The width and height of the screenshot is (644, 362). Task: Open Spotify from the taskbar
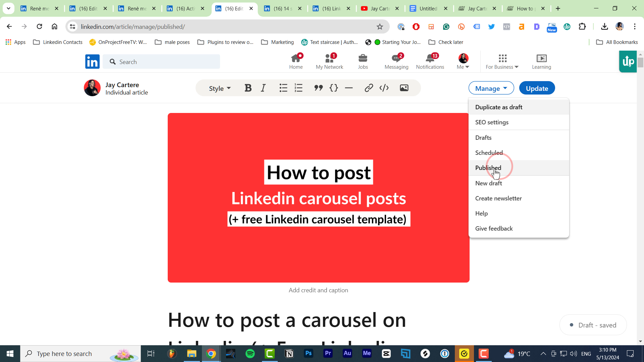pos(250,354)
